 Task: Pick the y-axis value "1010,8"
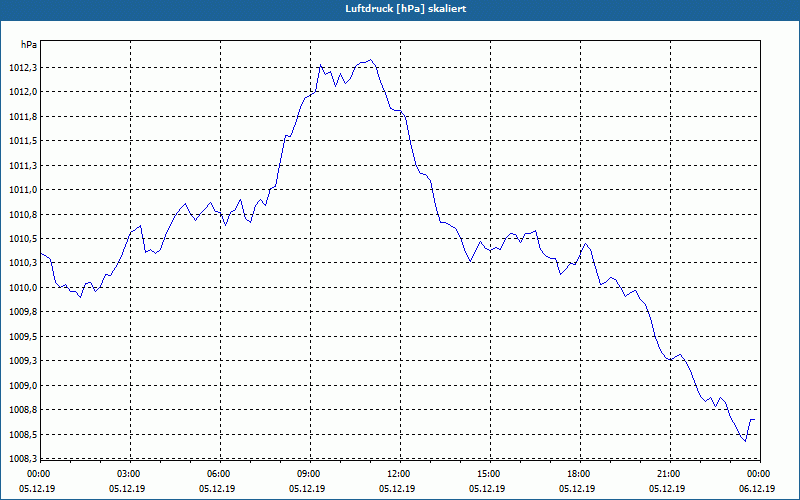point(23,215)
